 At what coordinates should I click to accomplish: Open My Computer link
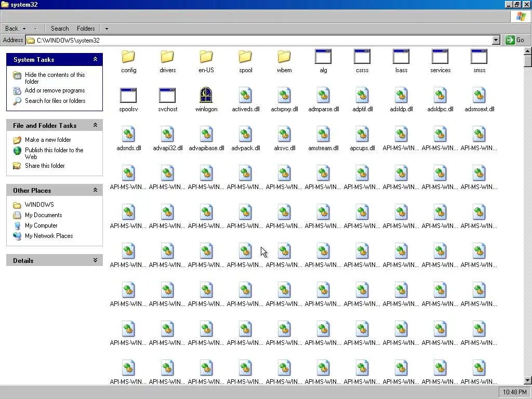(41, 225)
